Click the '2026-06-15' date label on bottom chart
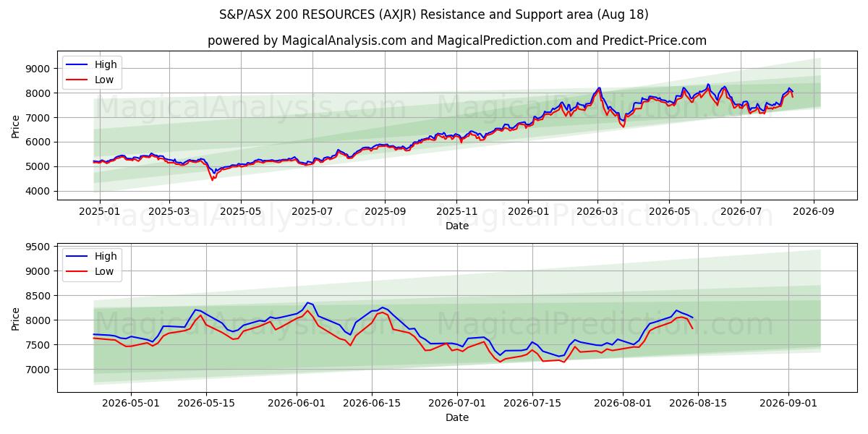The image size is (868, 434). pyautogui.click(x=372, y=403)
